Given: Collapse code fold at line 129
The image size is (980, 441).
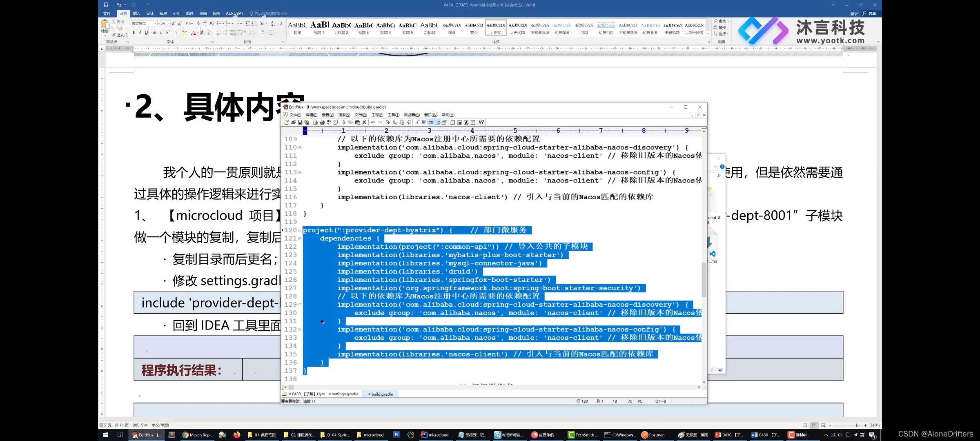Looking at the screenshot, I should tap(300, 305).
